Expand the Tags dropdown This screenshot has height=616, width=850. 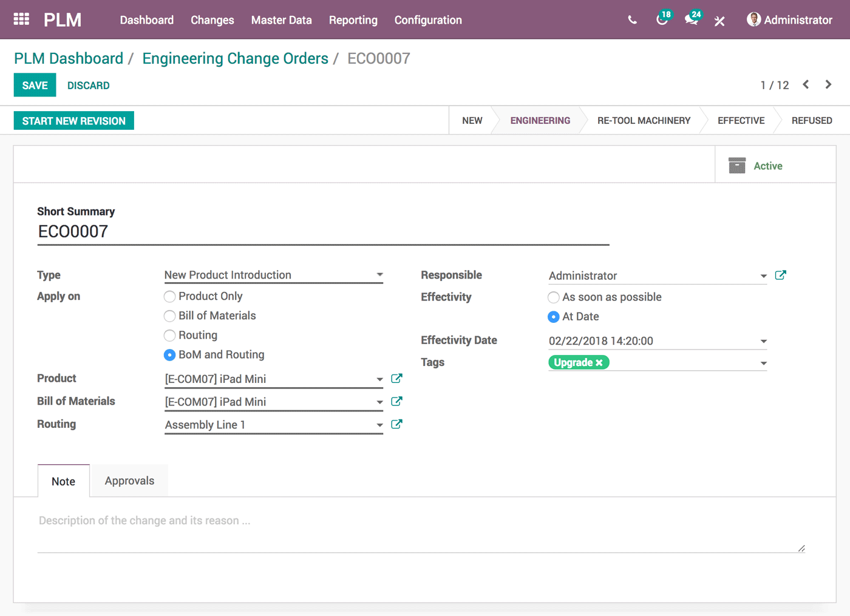click(763, 362)
